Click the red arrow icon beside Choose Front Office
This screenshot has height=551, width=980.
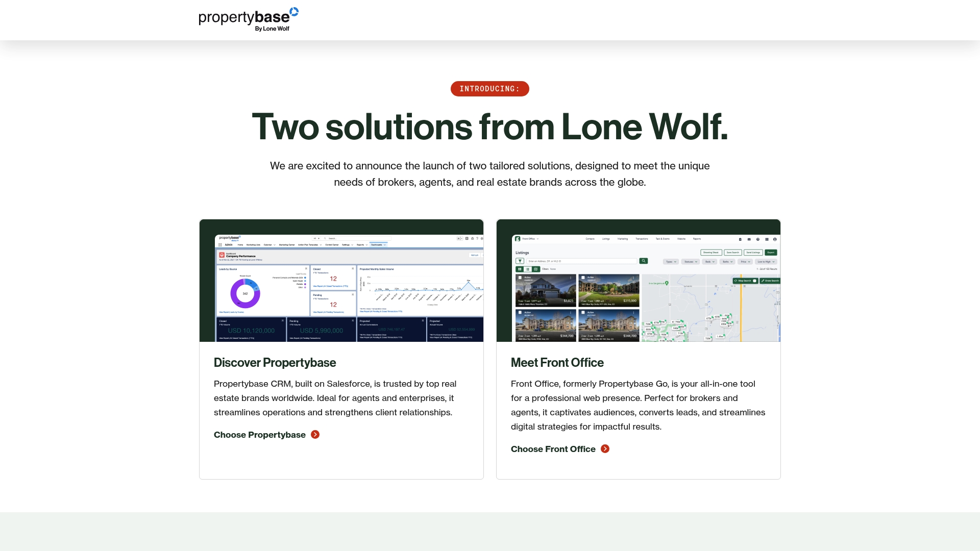click(605, 449)
